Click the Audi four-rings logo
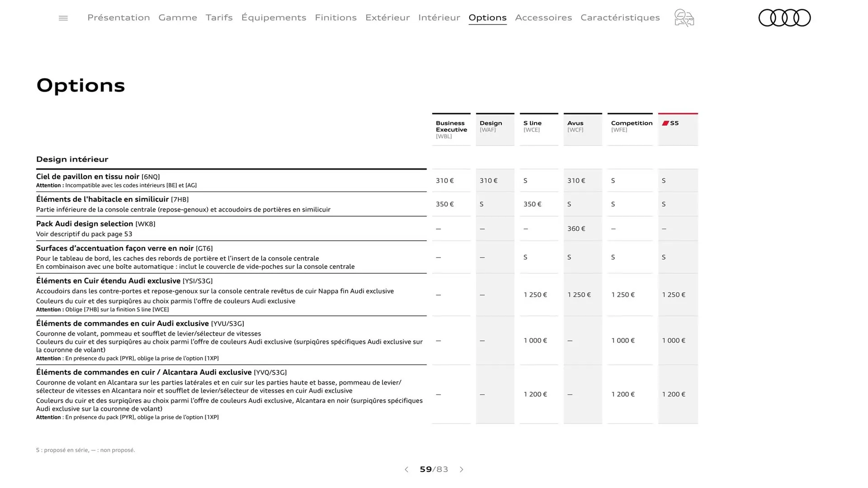 point(784,18)
